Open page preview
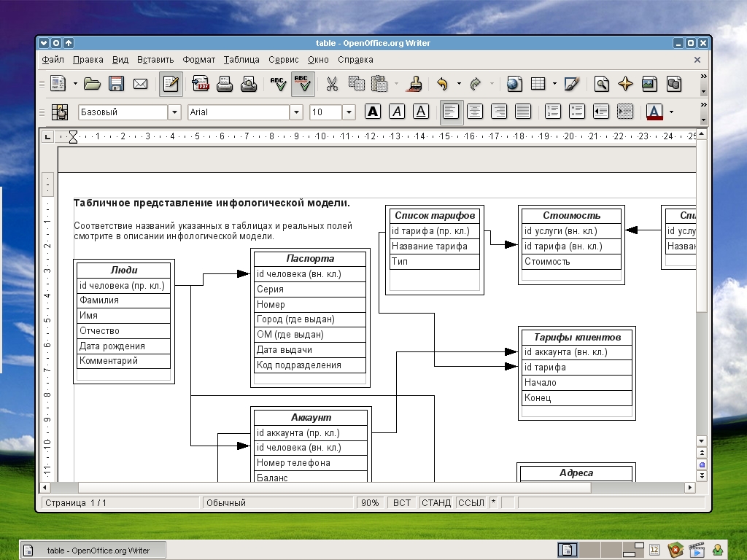 (248, 85)
